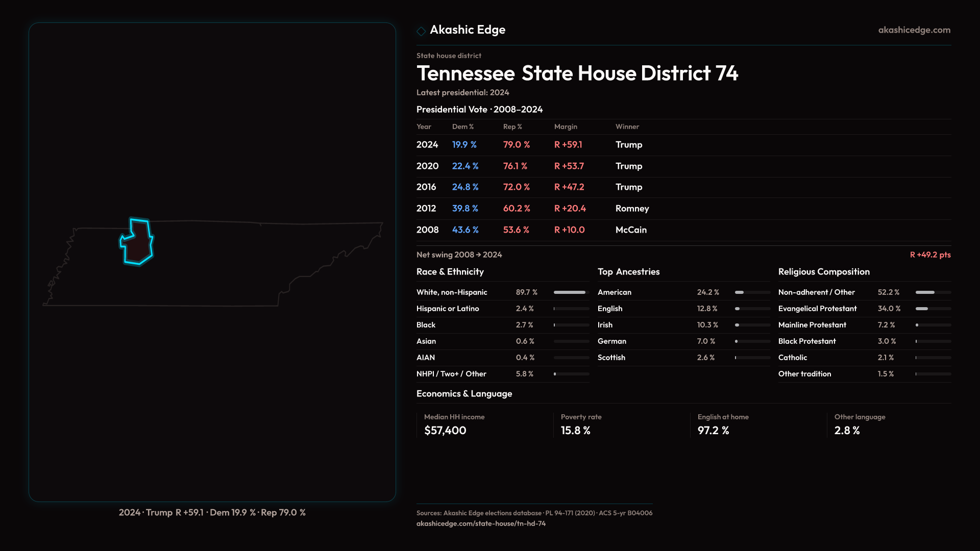Click the Tennessee State House District 74 title

pyautogui.click(x=577, y=73)
